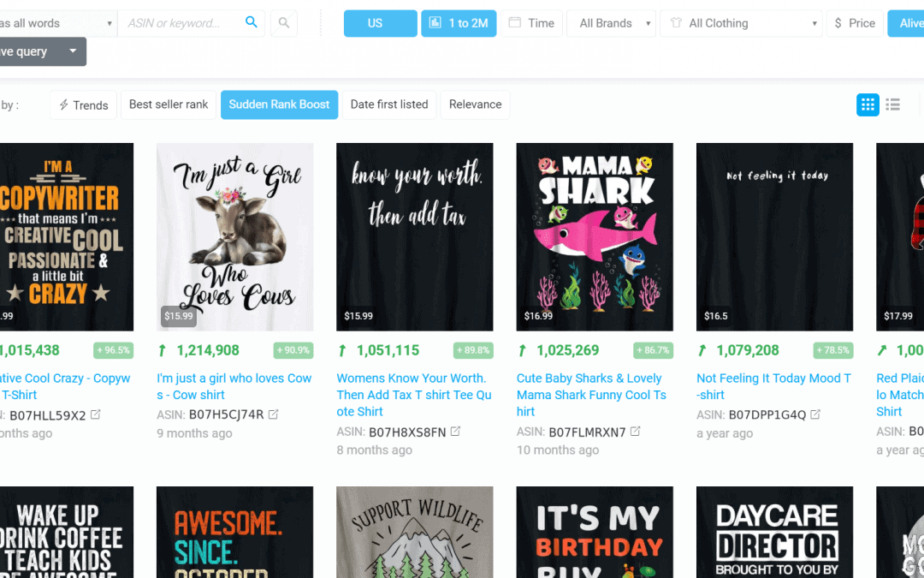Open external link for ASIN B07DPP1G4Q
The image size is (924, 578).
pos(815,414)
